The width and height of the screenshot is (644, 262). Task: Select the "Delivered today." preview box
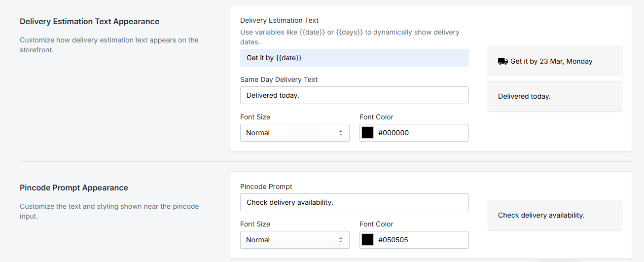pyautogui.click(x=554, y=96)
